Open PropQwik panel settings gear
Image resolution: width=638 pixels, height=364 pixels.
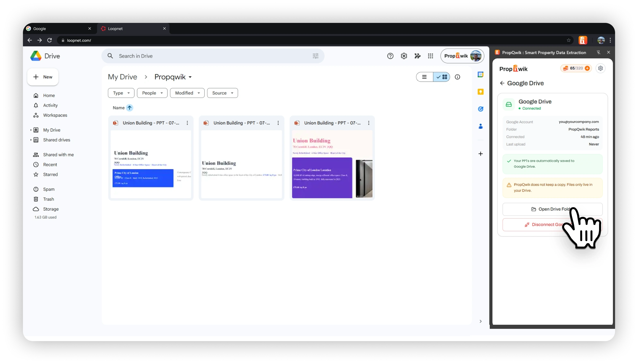point(601,68)
